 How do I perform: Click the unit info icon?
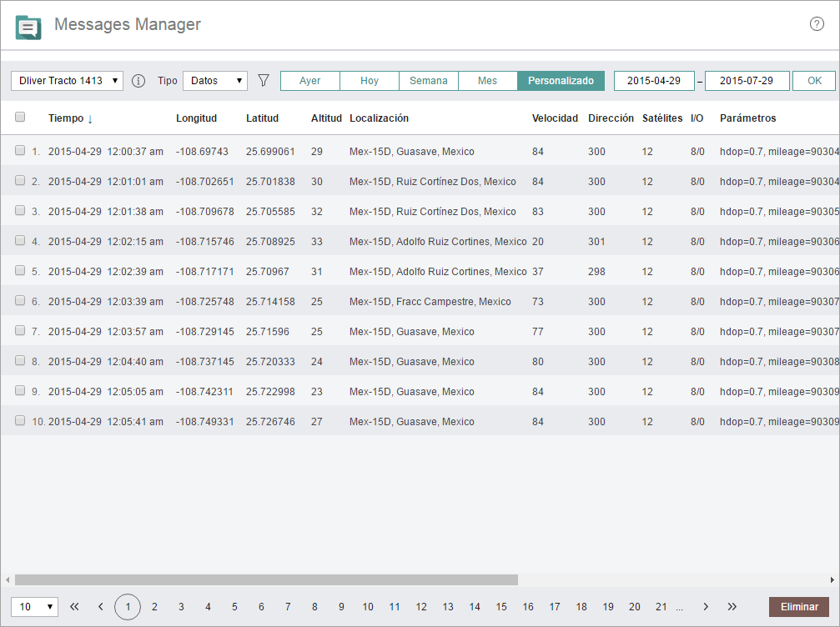pyautogui.click(x=138, y=81)
